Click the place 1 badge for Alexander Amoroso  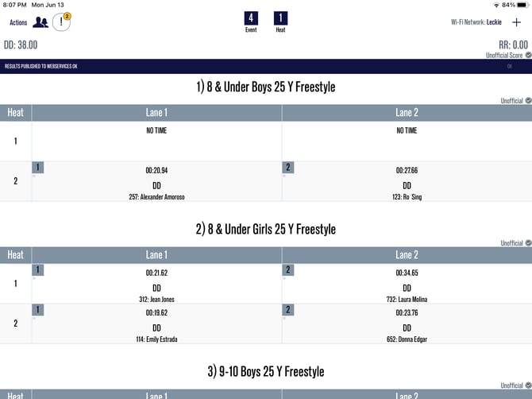(x=37, y=168)
